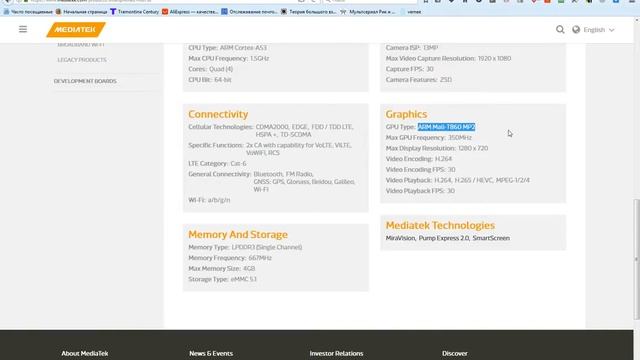The width and height of the screenshot is (640, 360).
Task: Click the Video Playback FPS 30 line
Action: 420,191
